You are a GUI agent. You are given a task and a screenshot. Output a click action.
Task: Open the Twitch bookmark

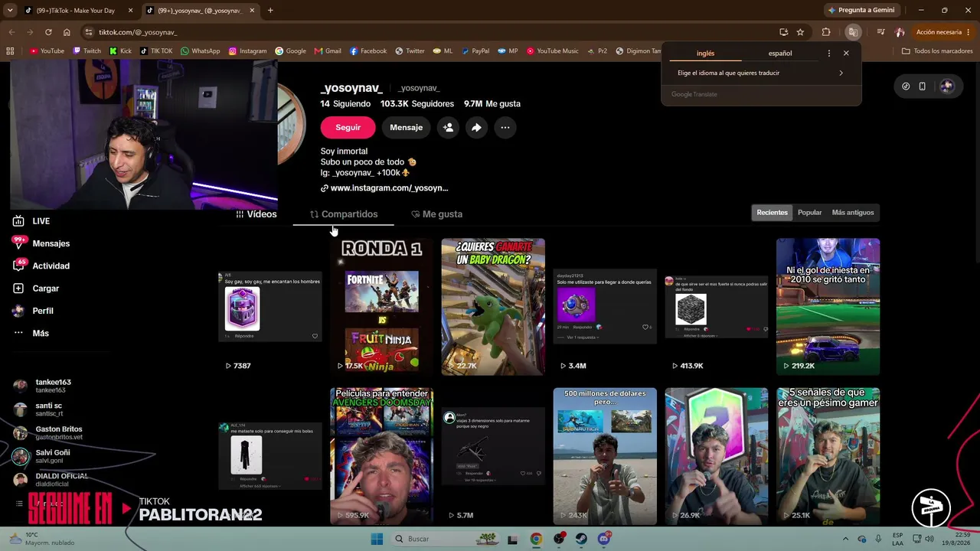coord(87,51)
